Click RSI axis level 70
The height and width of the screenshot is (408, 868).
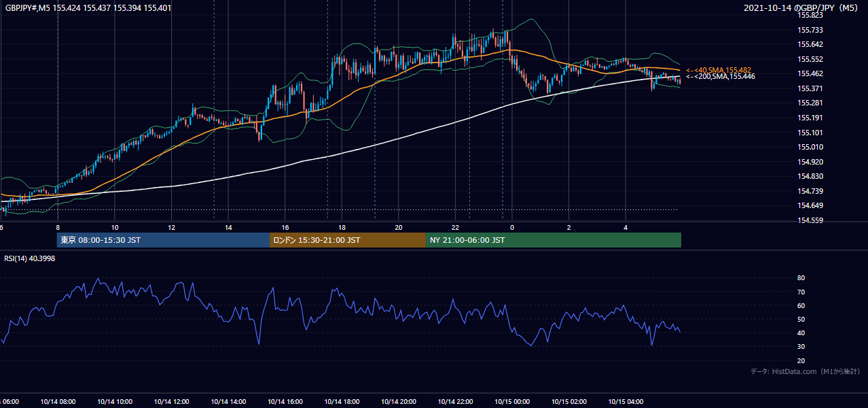click(801, 292)
